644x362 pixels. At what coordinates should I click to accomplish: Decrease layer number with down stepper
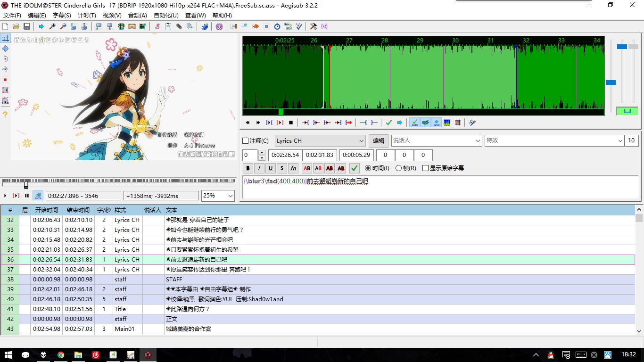pos(262,158)
